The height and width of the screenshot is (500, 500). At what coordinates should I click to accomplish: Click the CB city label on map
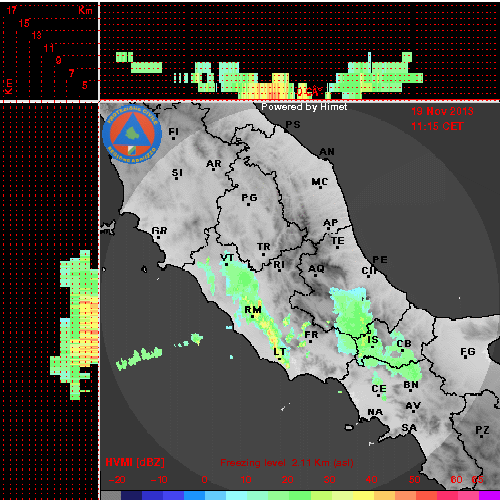404,344
